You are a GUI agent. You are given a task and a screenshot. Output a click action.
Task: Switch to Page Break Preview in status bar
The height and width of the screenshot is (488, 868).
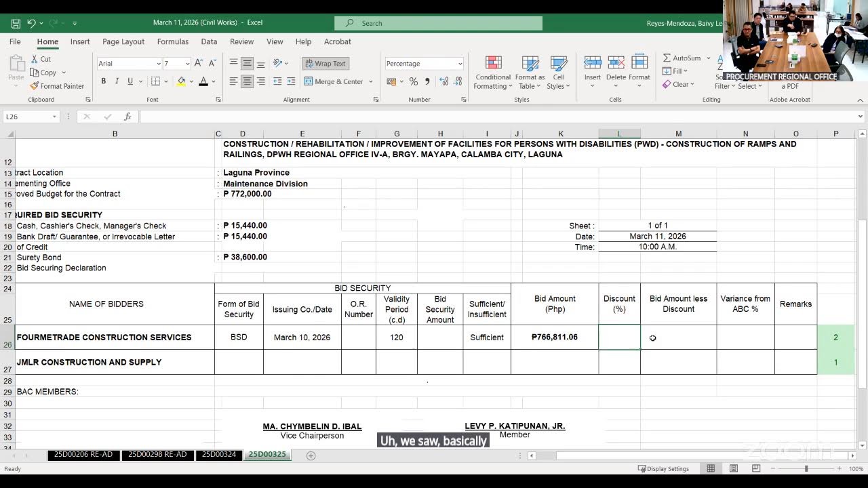coord(756,468)
